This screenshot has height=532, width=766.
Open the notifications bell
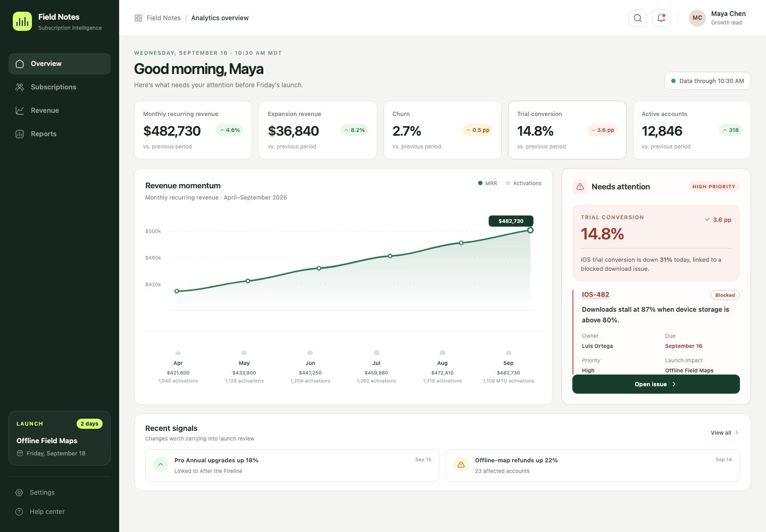[661, 18]
